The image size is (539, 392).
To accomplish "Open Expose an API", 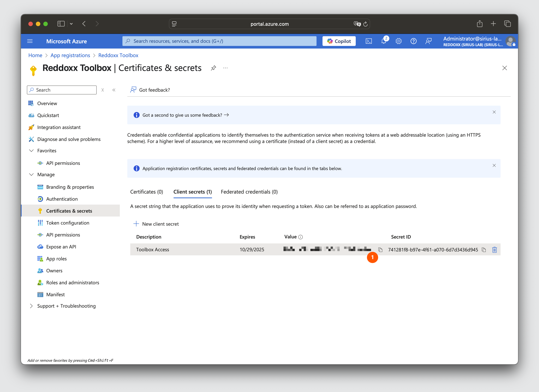I will point(61,247).
